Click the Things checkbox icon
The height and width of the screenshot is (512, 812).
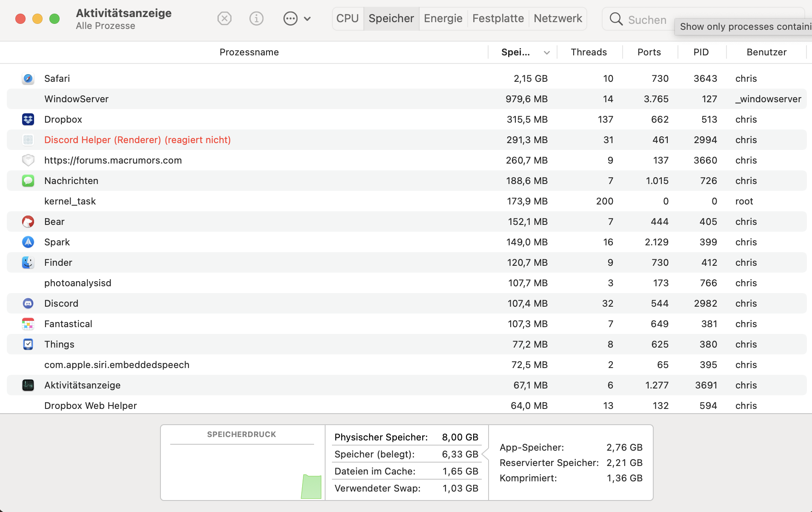point(28,344)
